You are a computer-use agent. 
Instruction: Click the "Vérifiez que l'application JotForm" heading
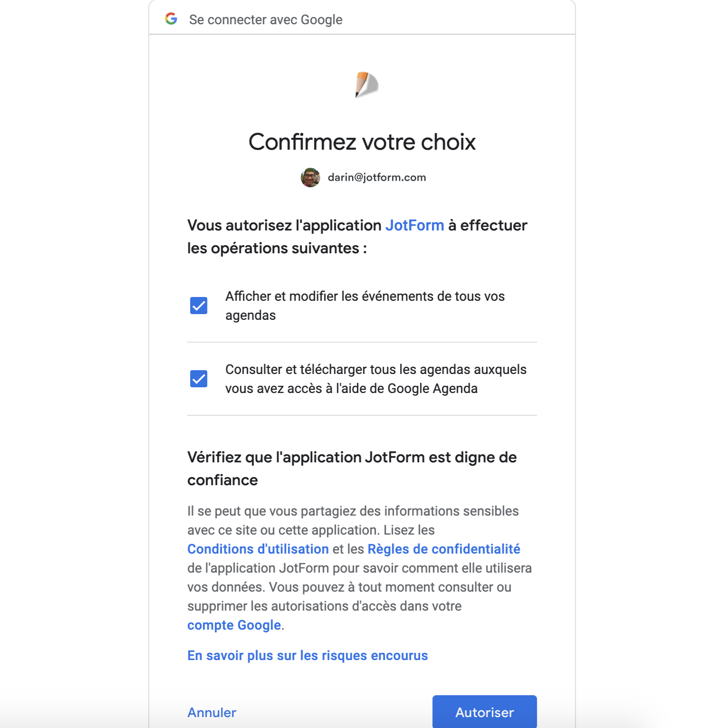point(352,457)
